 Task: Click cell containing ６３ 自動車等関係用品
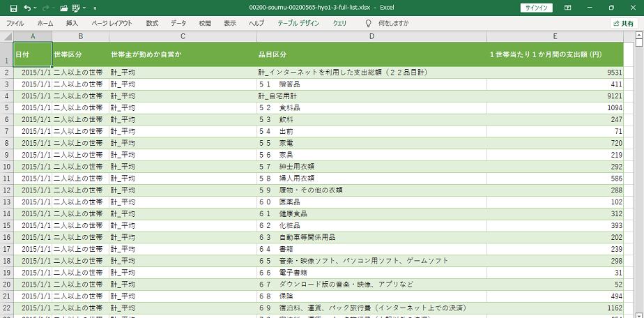tap(371, 238)
